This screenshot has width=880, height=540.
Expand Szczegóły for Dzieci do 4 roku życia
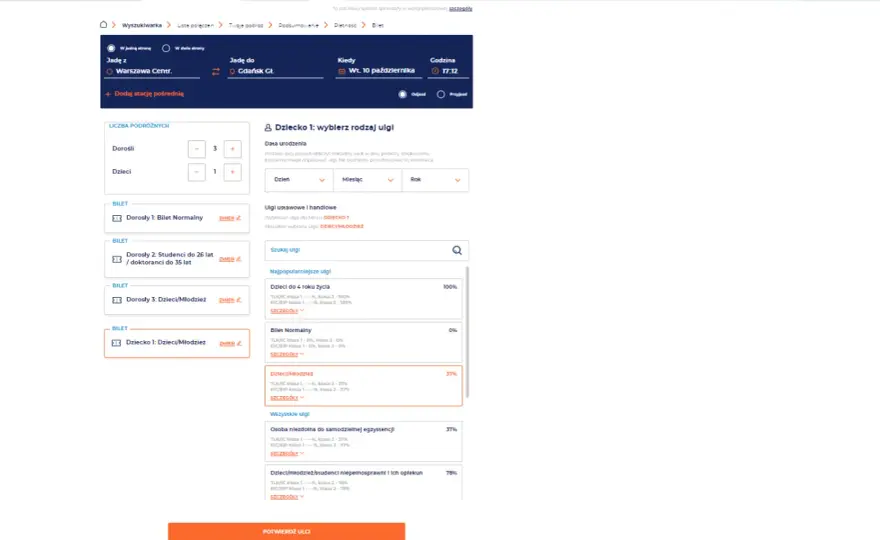pyautogui.click(x=287, y=310)
